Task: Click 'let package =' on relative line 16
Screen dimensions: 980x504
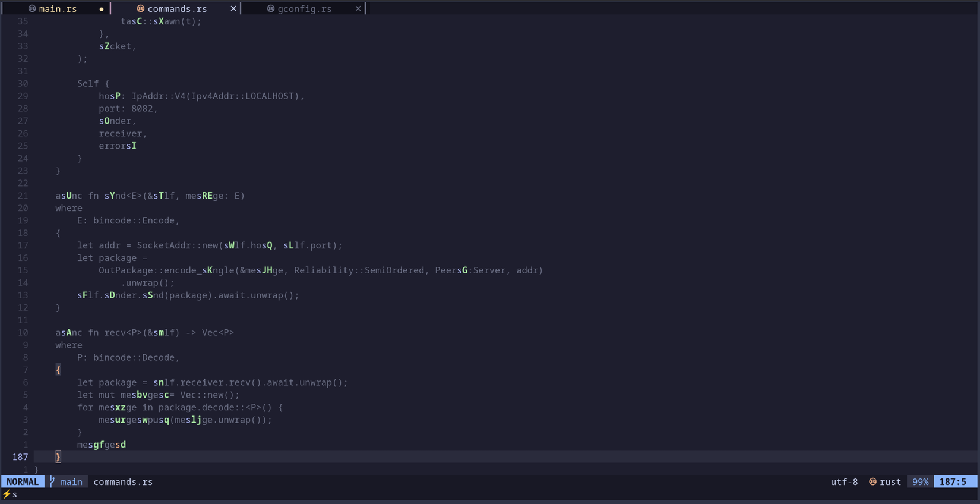Action: coord(112,258)
